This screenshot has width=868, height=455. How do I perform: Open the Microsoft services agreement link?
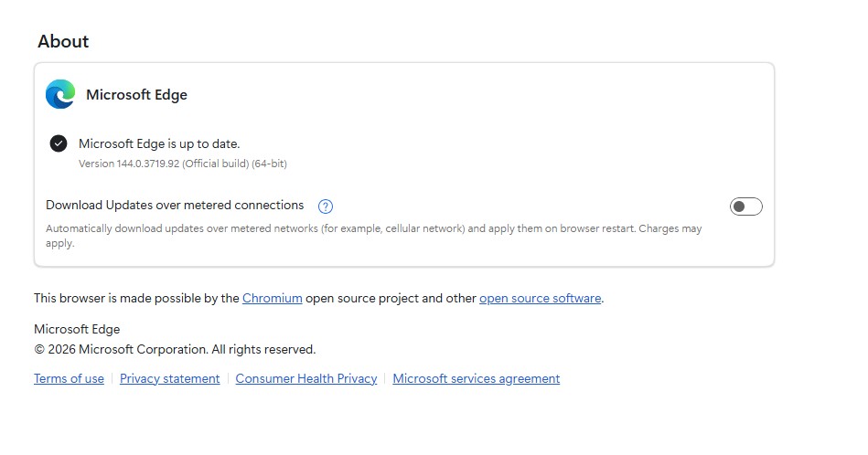pyautogui.click(x=476, y=378)
